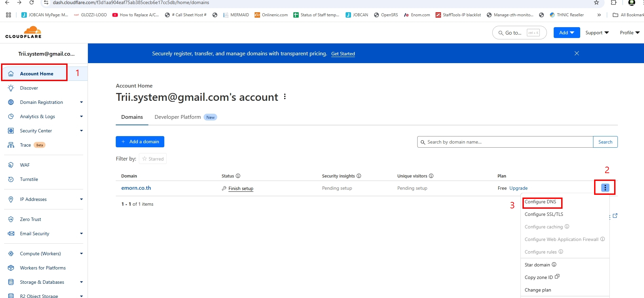Click the Cloudflare logo

click(23, 32)
